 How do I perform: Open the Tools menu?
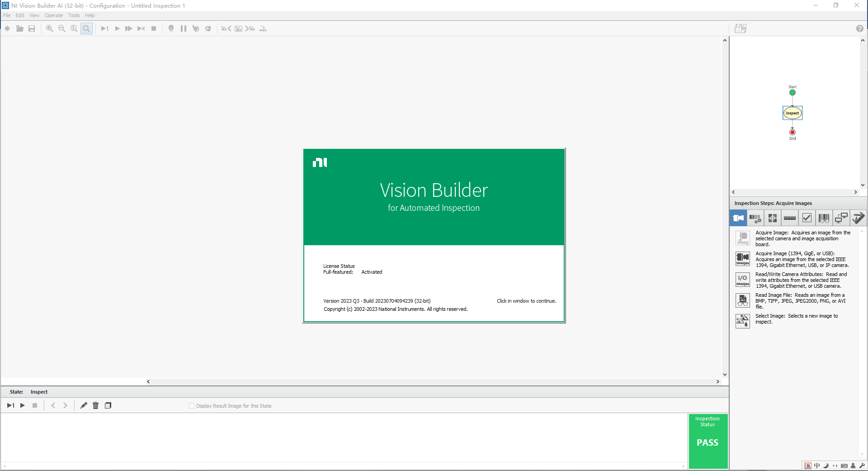[x=74, y=15]
